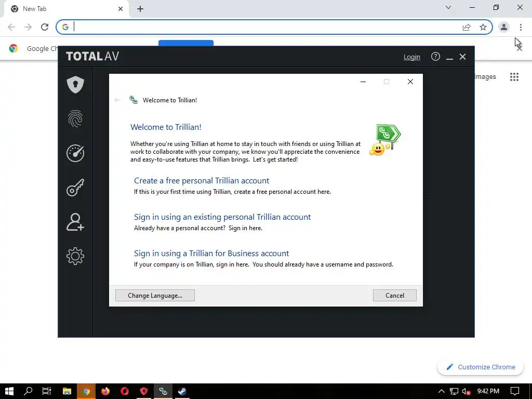This screenshot has height=399, width=532.
Task: Open the Chrome profile avatar
Action: click(x=504, y=27)
